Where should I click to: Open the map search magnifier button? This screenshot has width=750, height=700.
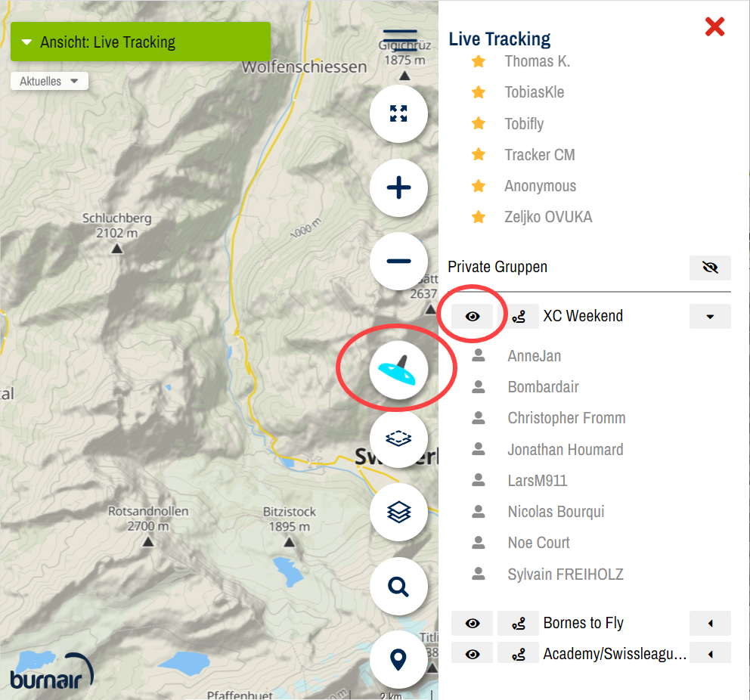click(398, 586)
